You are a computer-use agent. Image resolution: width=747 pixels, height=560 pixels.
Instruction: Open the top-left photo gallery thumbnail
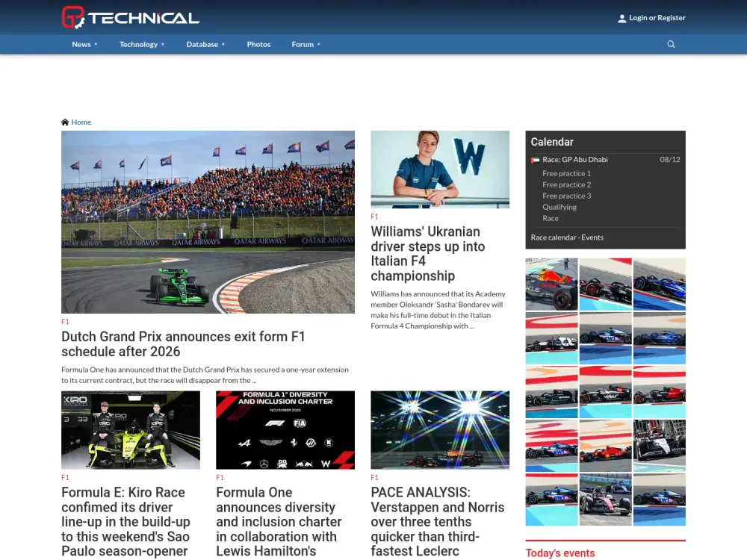tap(551, 284)
